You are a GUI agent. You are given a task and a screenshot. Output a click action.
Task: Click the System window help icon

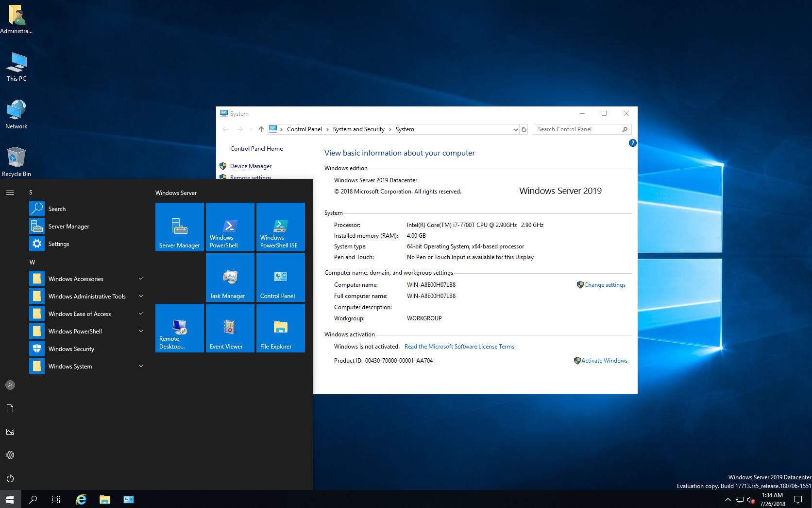click(632, 143)
